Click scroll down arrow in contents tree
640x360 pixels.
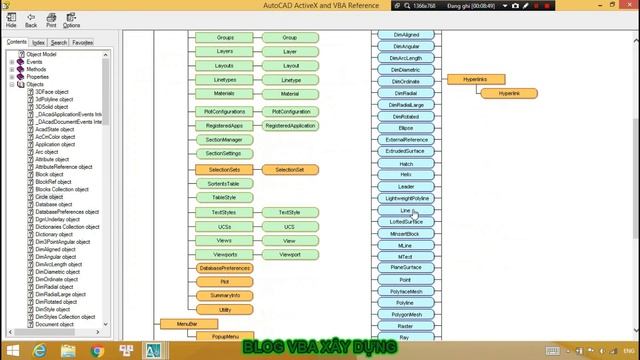click(x=106, y=324)
